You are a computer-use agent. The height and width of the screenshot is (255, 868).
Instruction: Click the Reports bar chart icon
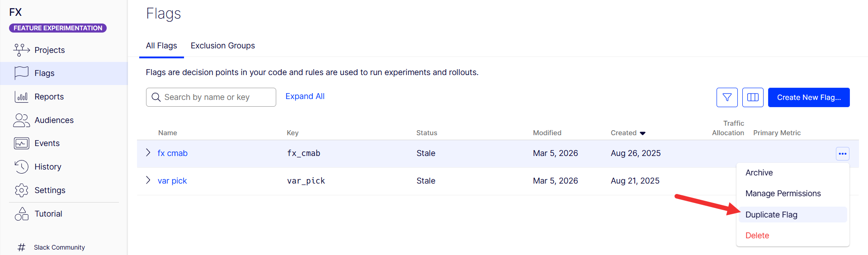[21, 97]
